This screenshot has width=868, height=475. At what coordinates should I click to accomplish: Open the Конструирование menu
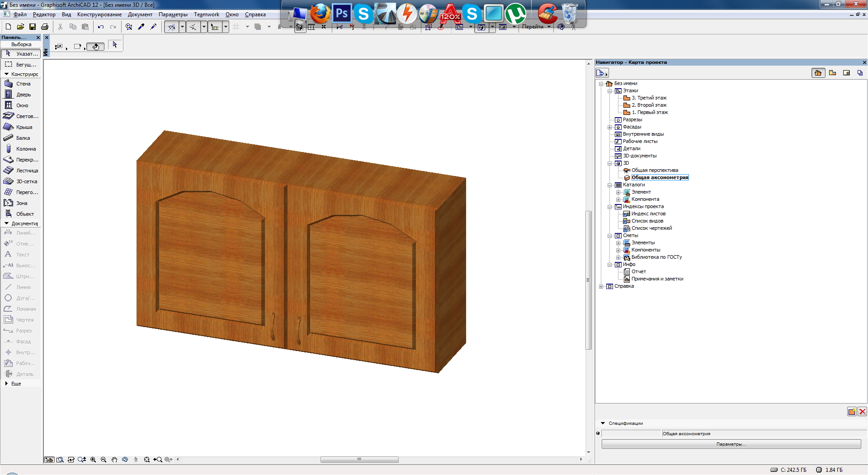pos(99,14)
